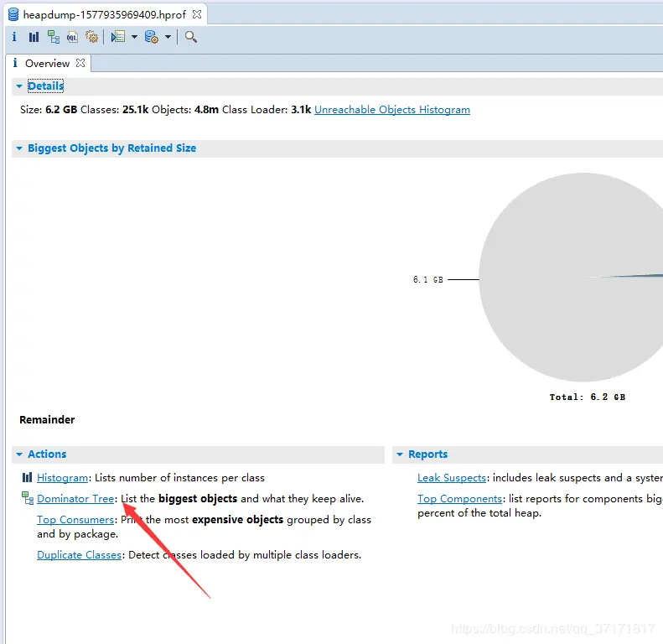Open the Histogram action link
The image size is (663, 644).
coord(63,478)
